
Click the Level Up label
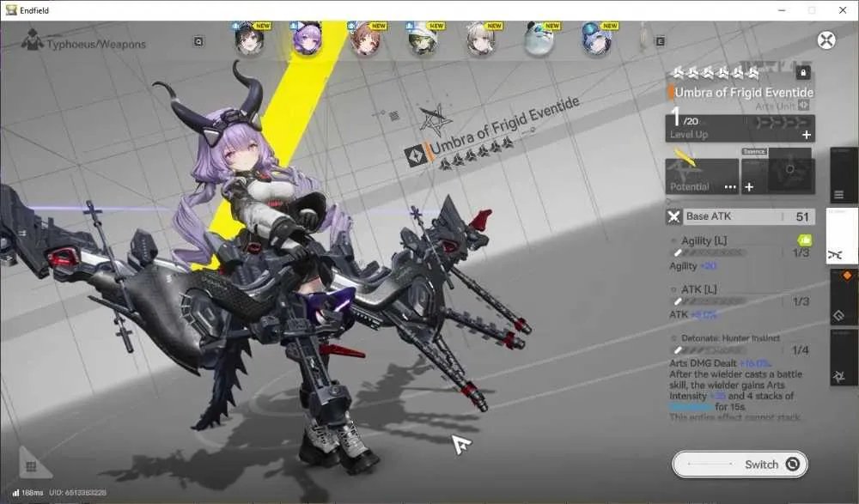click(x=689, y=135)
